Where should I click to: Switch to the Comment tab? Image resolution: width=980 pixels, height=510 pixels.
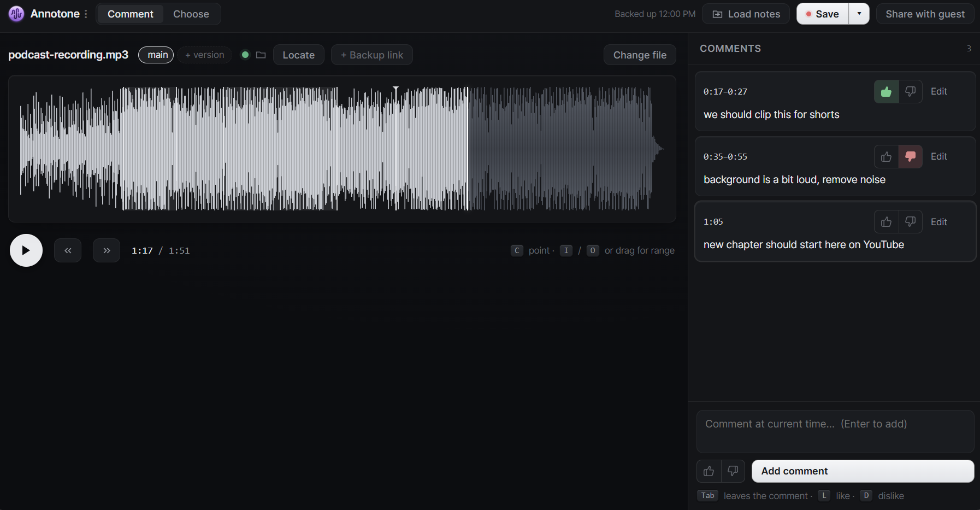click(130, 14)
